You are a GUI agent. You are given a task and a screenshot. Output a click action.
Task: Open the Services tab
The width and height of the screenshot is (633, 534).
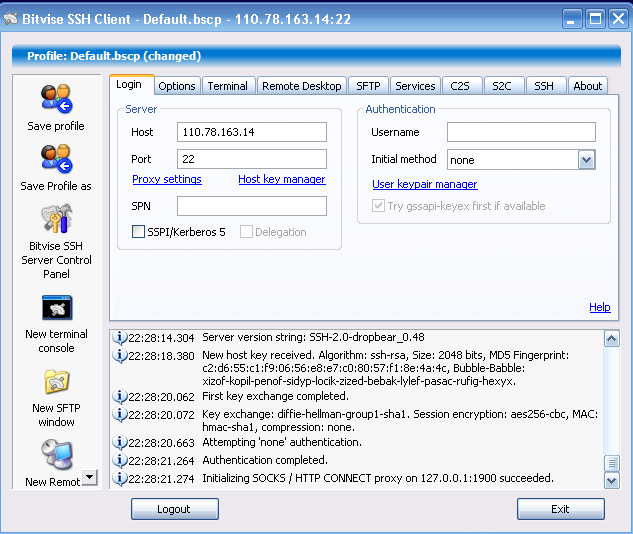pyautogui.click(x=415, y=86)
